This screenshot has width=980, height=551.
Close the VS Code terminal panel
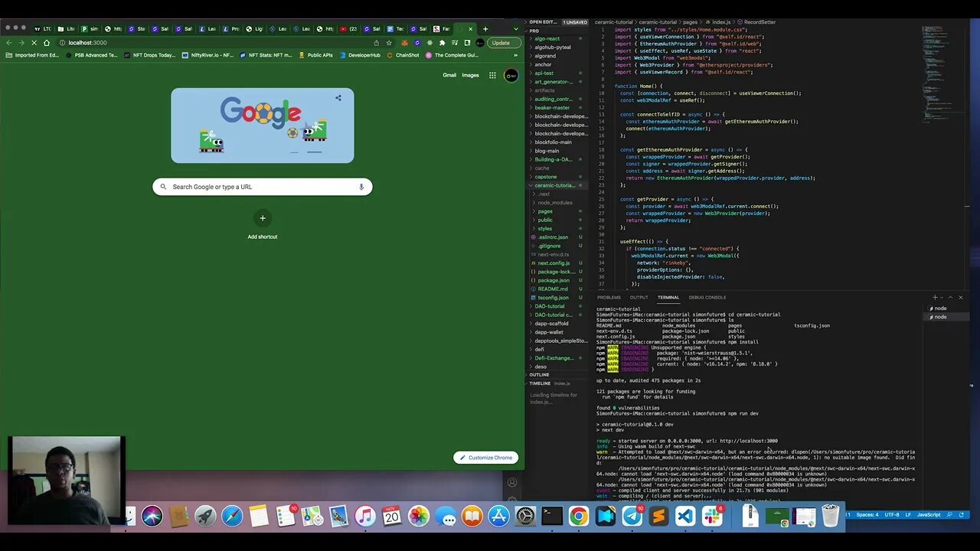(961, 297)
